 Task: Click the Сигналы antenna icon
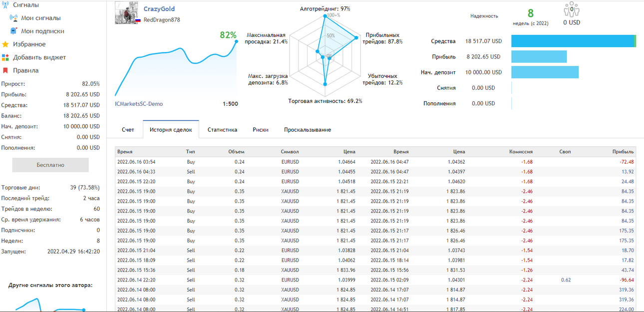(5, 5)
